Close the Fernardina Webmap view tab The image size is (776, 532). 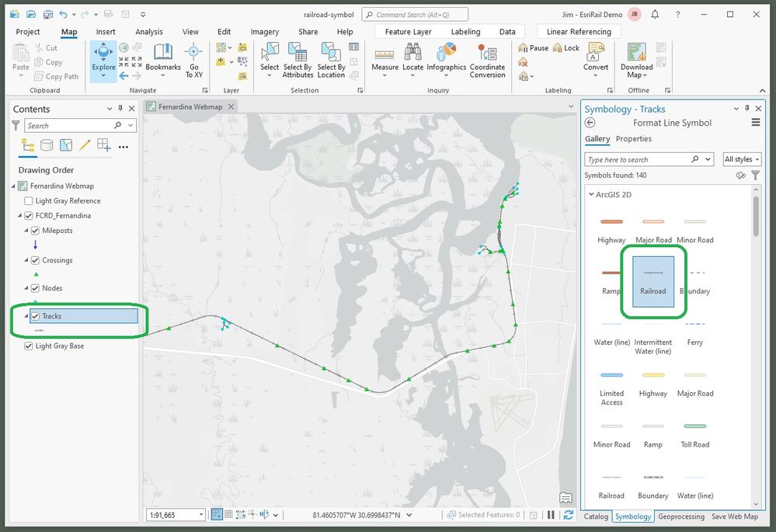(x=231, y=106)
